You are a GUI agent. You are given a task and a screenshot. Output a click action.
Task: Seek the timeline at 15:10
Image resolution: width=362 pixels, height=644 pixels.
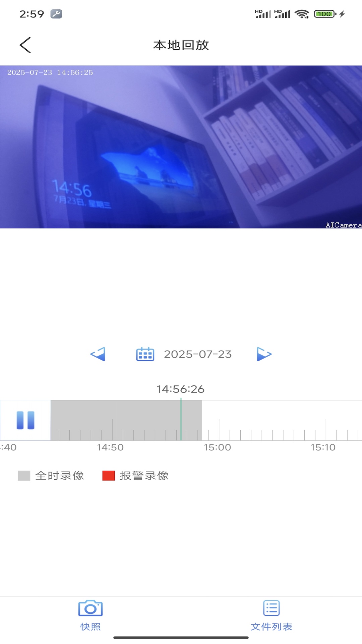point(326,429)
